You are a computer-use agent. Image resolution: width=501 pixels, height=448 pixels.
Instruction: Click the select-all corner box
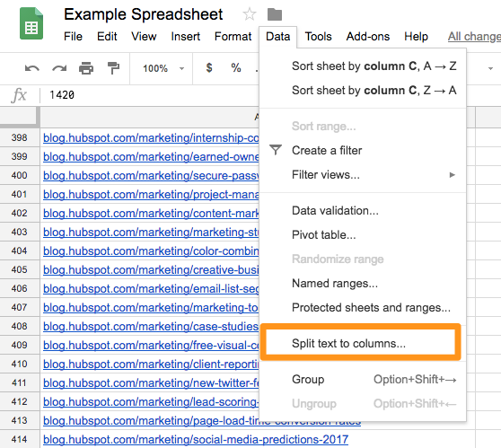pos(19,118)
